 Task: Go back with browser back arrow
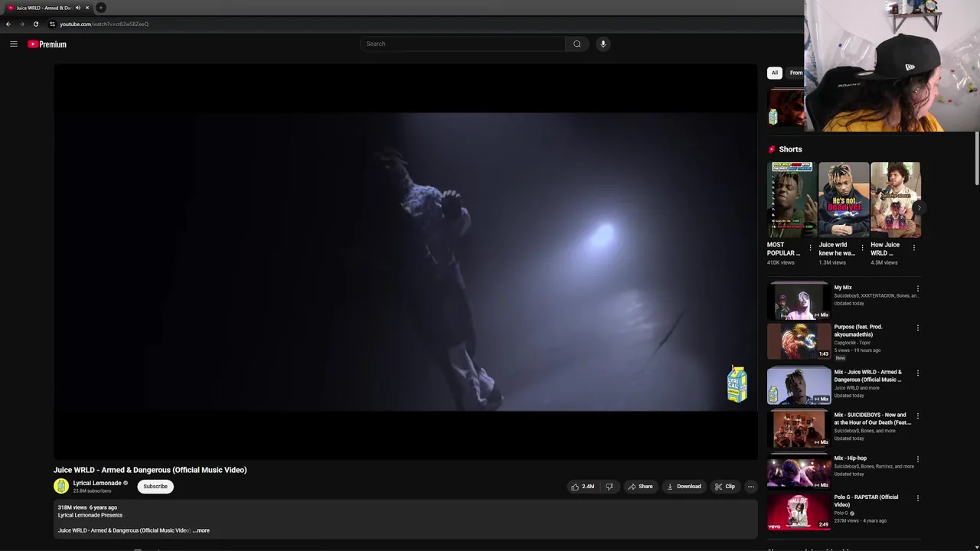(8, 24)
